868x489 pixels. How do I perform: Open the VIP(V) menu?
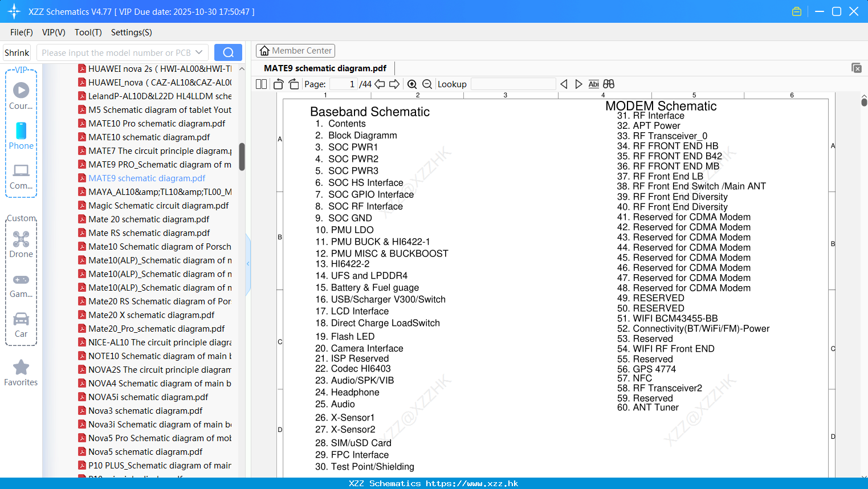54,32
